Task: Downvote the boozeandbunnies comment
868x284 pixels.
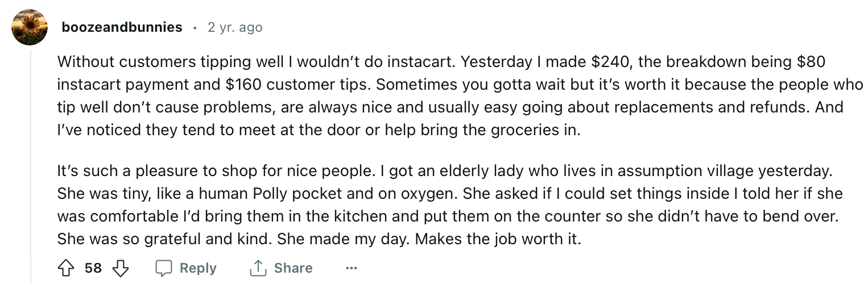Action: pyautogui.click(x=121, y=268)
